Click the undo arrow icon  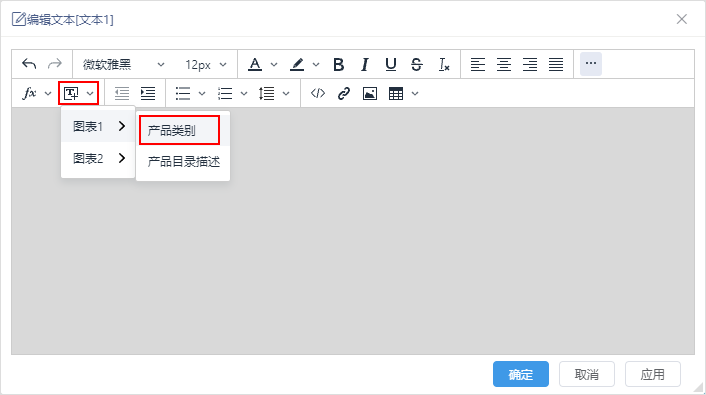tap(29, 64)
